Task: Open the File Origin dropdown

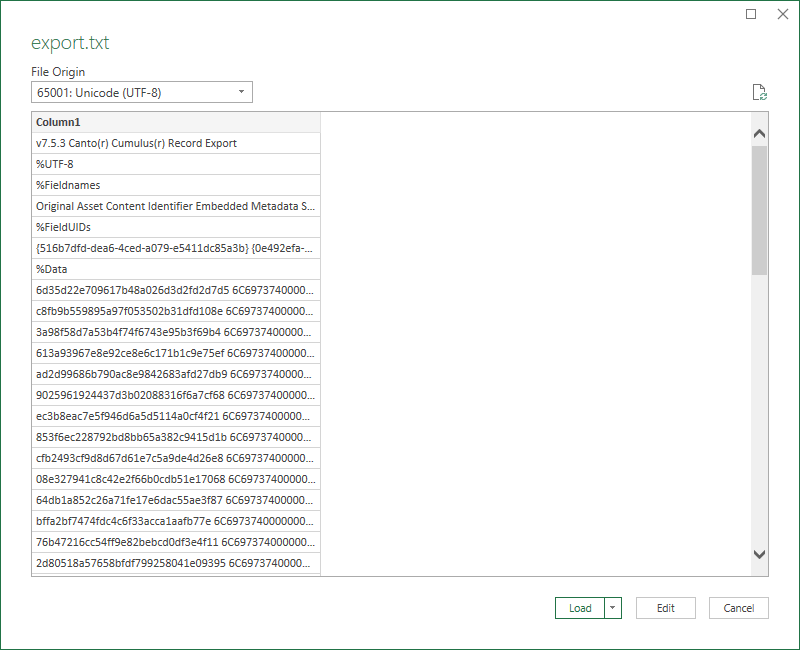Action: coord(241,91)
